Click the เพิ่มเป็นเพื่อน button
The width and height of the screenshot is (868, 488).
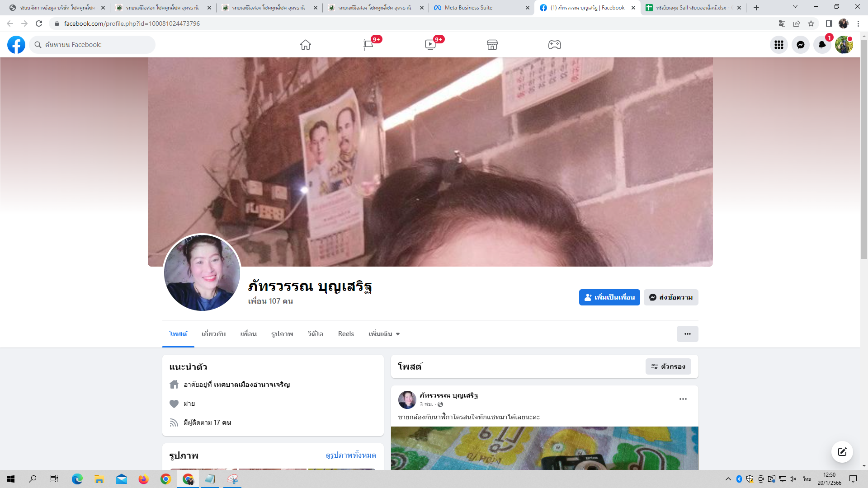point(609,297)
